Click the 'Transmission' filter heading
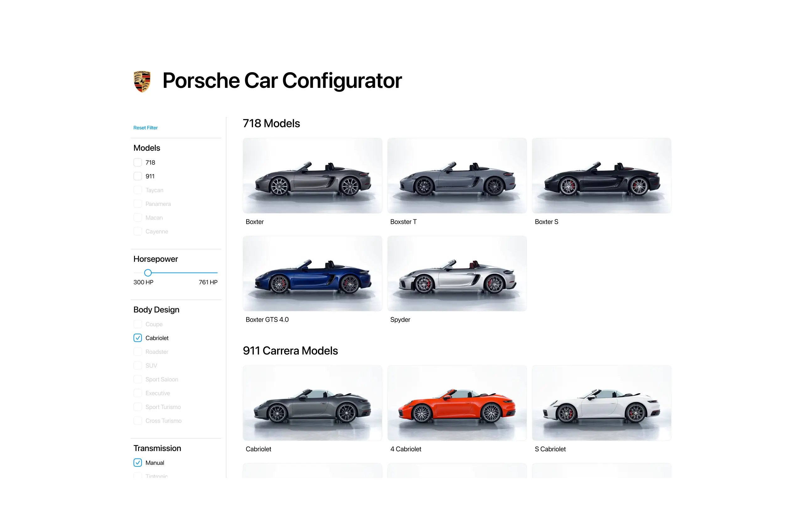Image resolution: width=805 pixels, height=532 pixels. click(x=157, y=449)
